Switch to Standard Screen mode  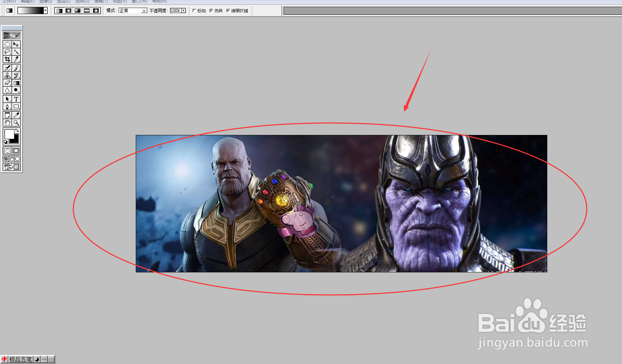pos(6,159)
